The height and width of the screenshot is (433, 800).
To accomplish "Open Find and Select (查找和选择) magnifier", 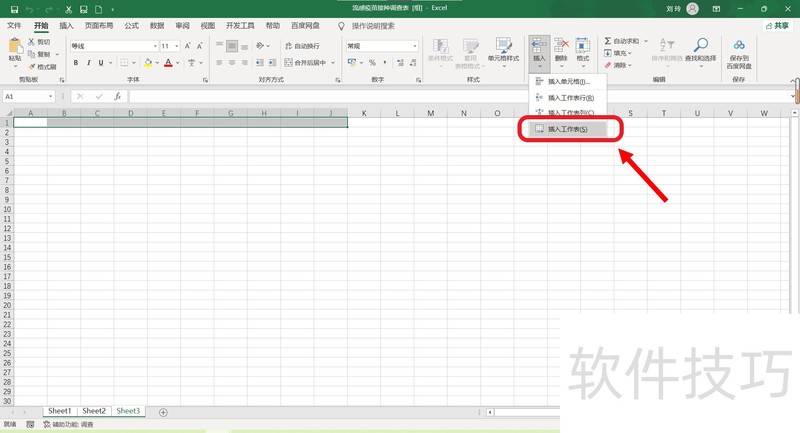I will (701, 51).
